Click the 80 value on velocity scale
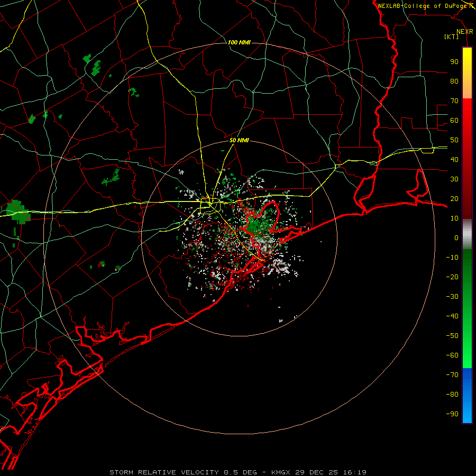The height and width of the screenshot is (476, 476). (x=454, y=81)
